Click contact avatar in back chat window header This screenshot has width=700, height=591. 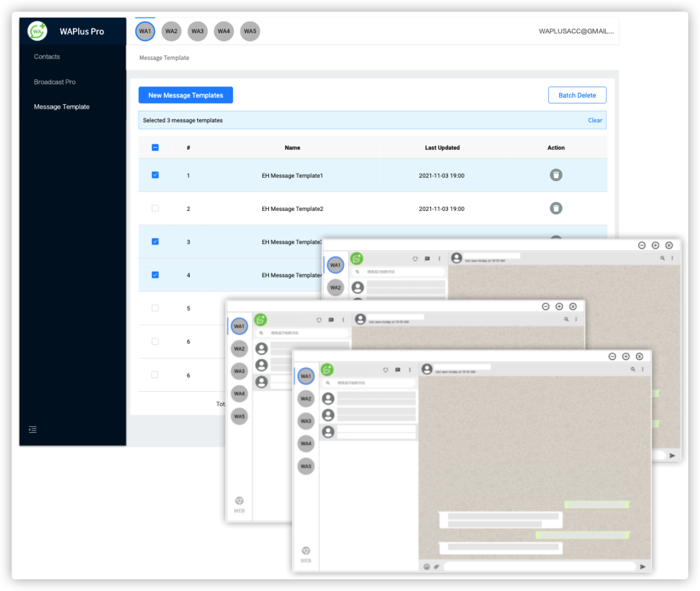click(456, 258)
